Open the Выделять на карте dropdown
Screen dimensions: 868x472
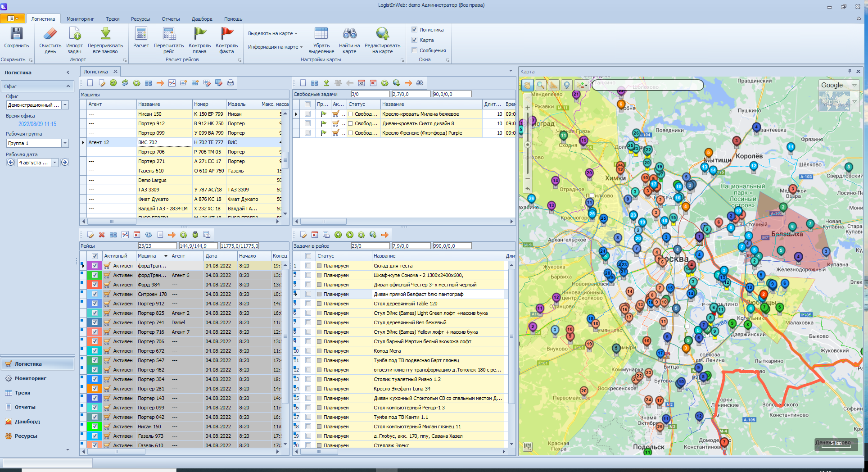tap(272, 33)
